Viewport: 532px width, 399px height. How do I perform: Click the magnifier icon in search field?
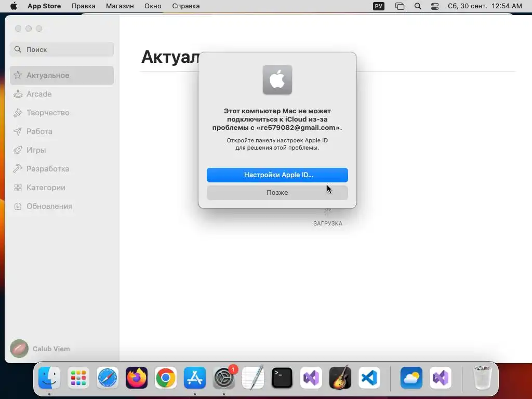(18, 49)
